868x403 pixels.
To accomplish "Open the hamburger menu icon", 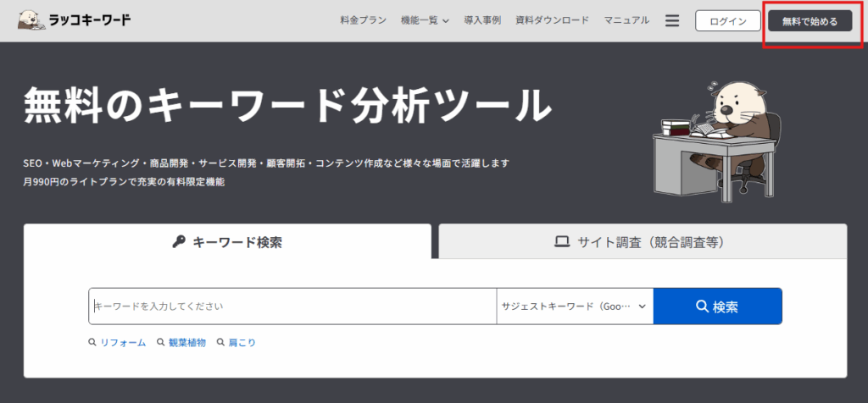I will tap(672, 21).
